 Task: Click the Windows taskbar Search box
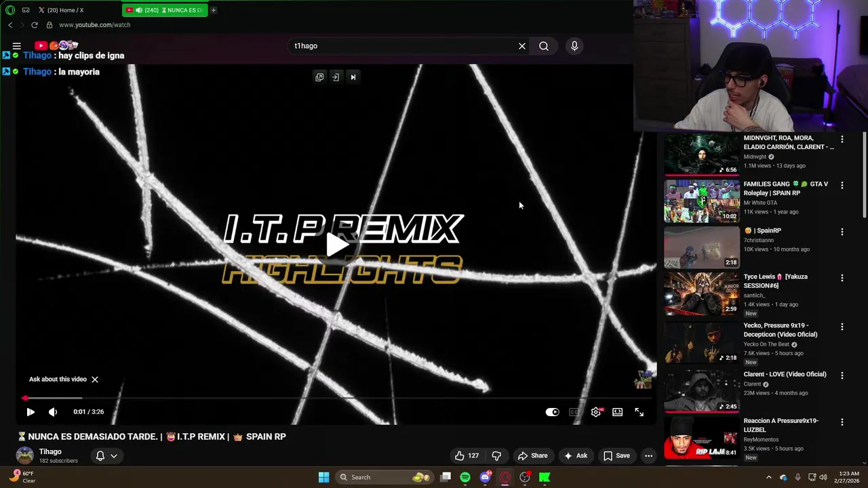(386, 477)
